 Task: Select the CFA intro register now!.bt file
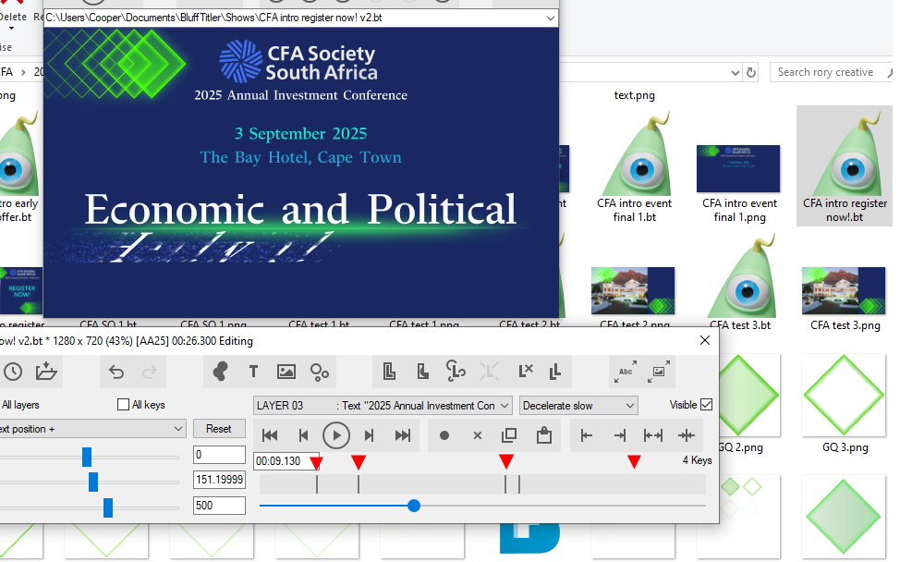(x=845, y=167)
